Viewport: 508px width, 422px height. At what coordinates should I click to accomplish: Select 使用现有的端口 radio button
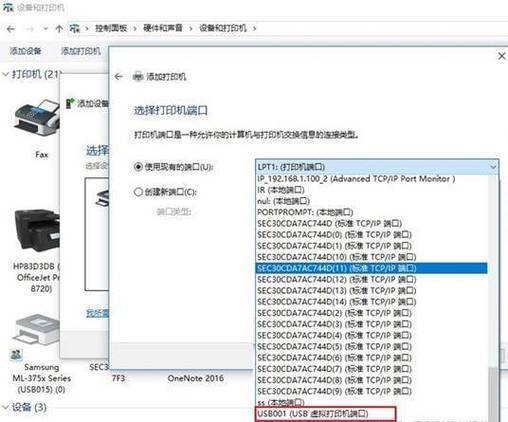[138, 166]
